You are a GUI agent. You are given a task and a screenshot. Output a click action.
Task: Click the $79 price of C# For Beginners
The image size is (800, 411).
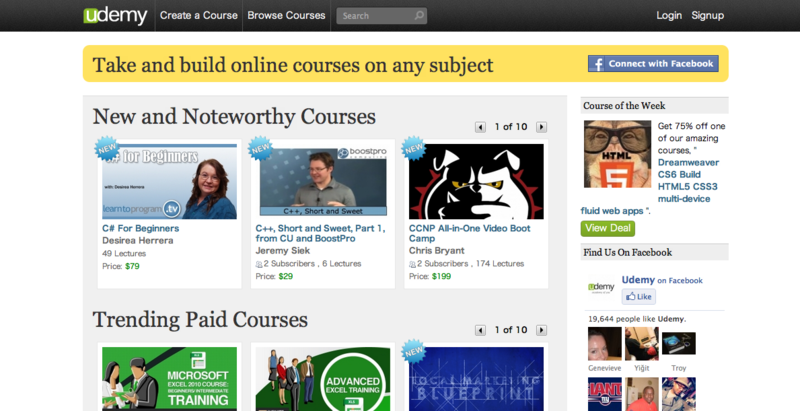pyautogui.click(x=132, y=266)
